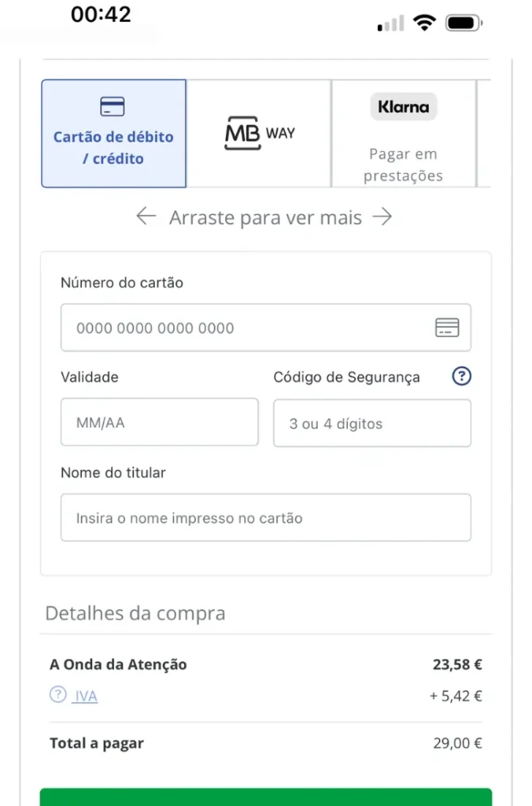Screen dimensions: 532x806
Task: Select the Pagar em prestações tab
Action: pos(403,165)
